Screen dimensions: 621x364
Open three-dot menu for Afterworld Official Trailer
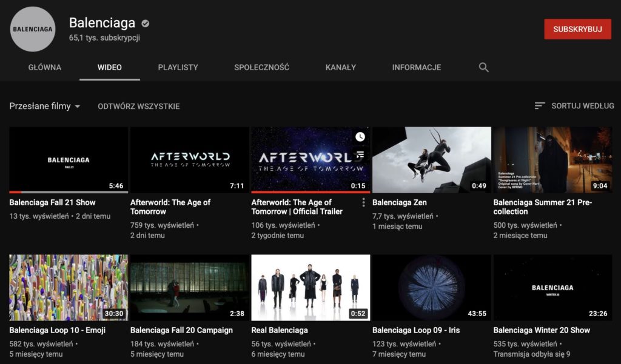point(363,202)
